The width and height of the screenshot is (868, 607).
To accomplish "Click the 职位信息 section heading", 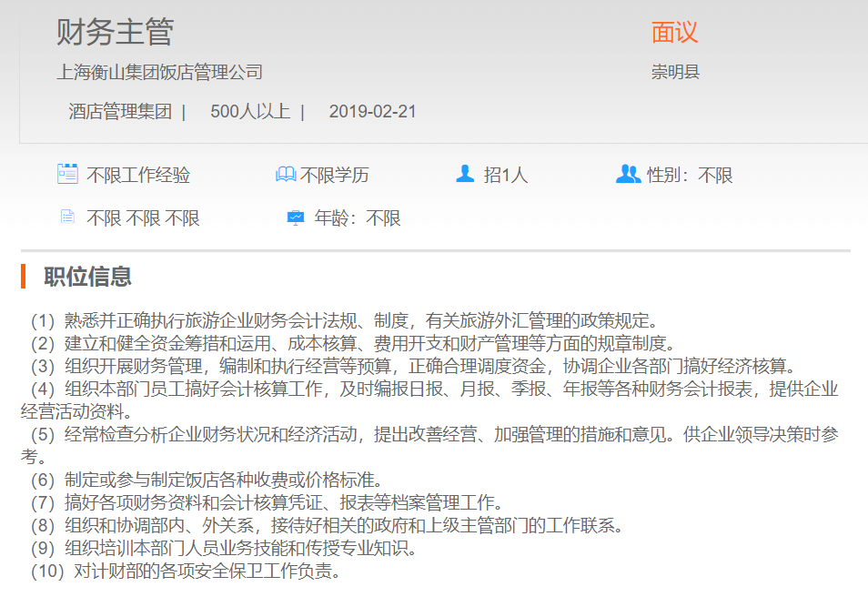I will point(88,276).
